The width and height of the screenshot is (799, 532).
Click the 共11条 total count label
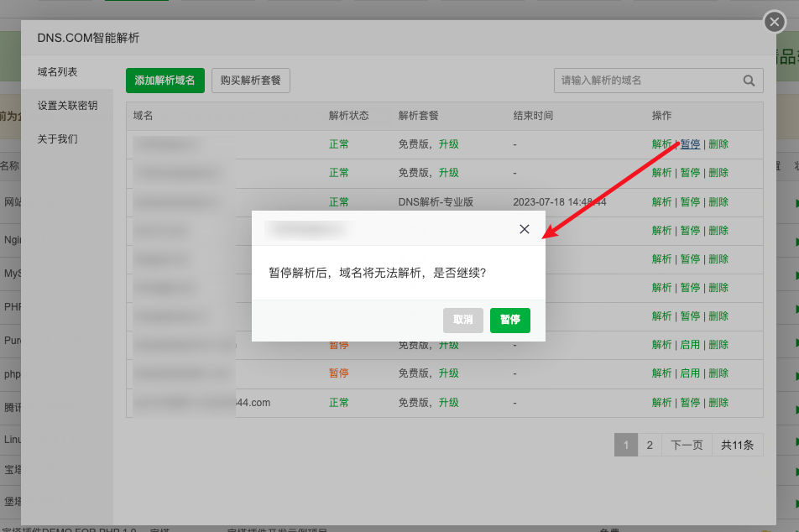737,445
